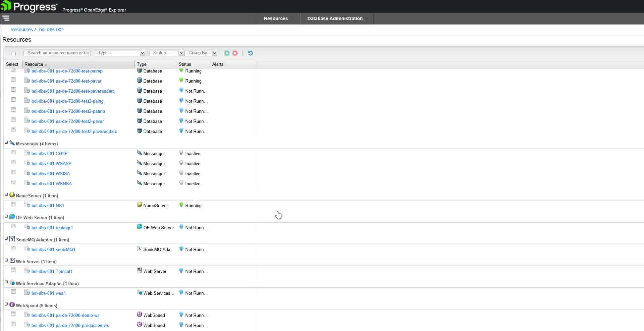This screenshot has height=331, width=644.
Task: Click resource icon beside bol-dbs-001.CGIIP
Action: (x=27, y=153)
